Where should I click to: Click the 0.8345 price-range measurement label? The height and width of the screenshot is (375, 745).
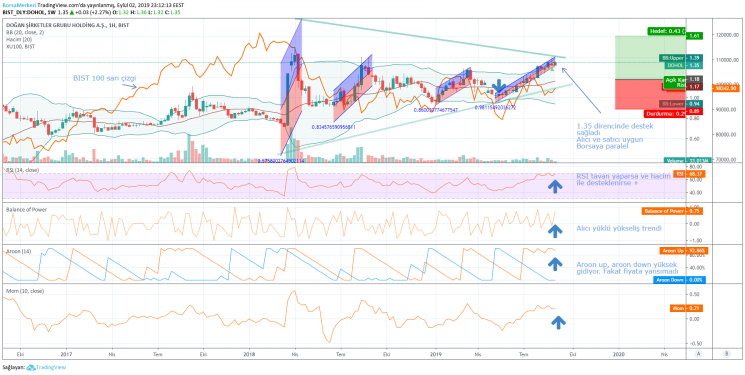tap(334, 127)
